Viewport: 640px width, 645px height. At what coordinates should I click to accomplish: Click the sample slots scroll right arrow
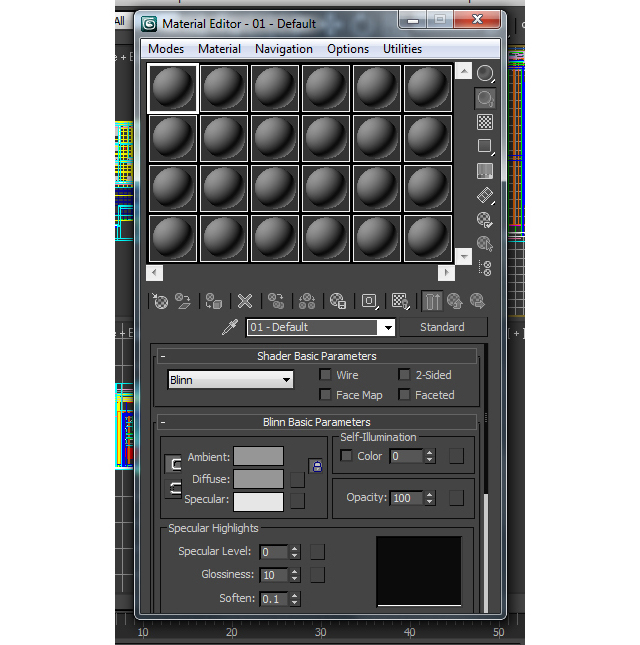pyautogui.click(x=446, y=272)
